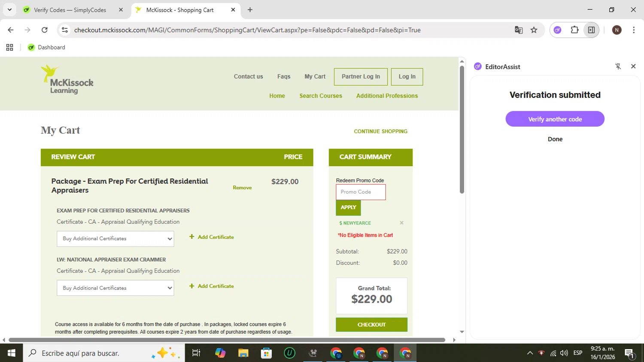The height and width of the screenshot is (362, 644).
Task: Expand Buy Additional Certificates for Exam Crammer
Action: click(x=115, y=288)
